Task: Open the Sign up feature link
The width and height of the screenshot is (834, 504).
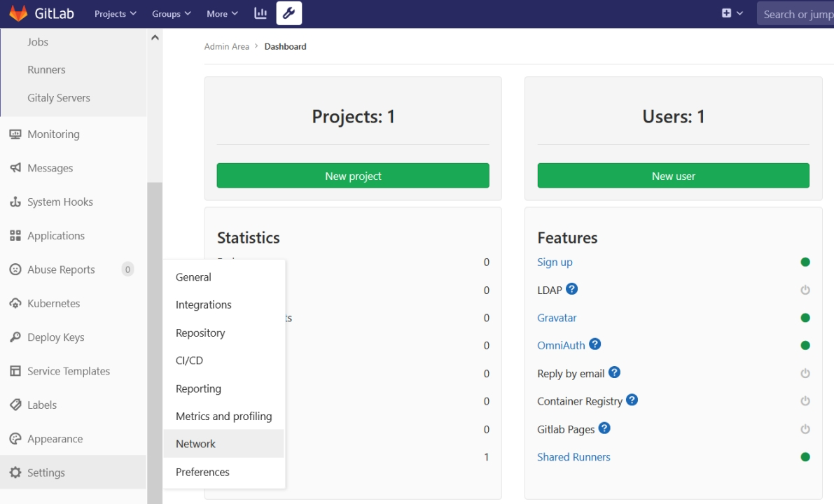Action: click(555, 262)
